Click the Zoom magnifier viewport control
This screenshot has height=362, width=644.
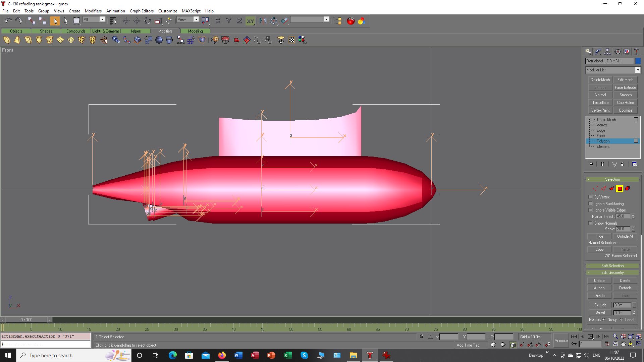(x=615, y=337)
